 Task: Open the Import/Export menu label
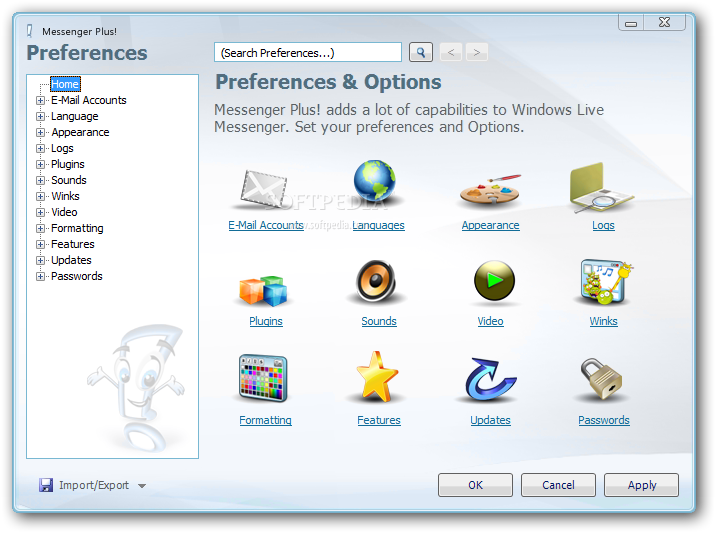pyautogui.click(x=94, y=485)
